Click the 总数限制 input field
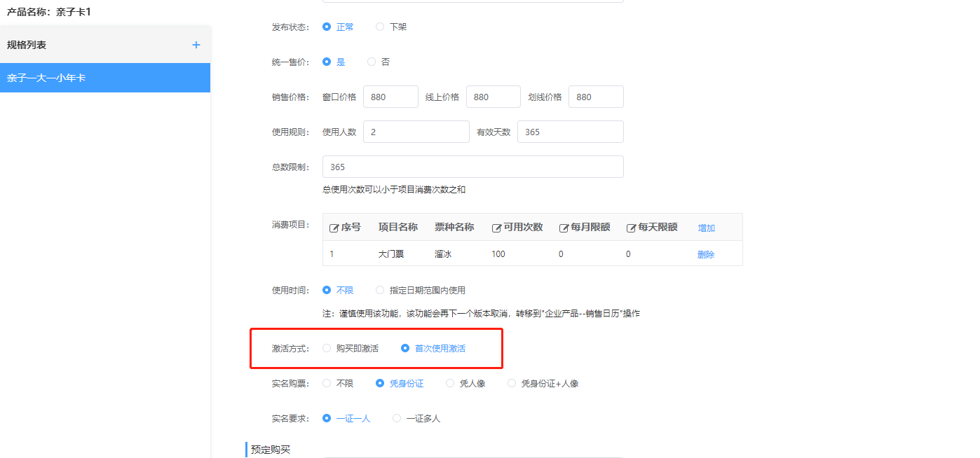 coord(472,167)
